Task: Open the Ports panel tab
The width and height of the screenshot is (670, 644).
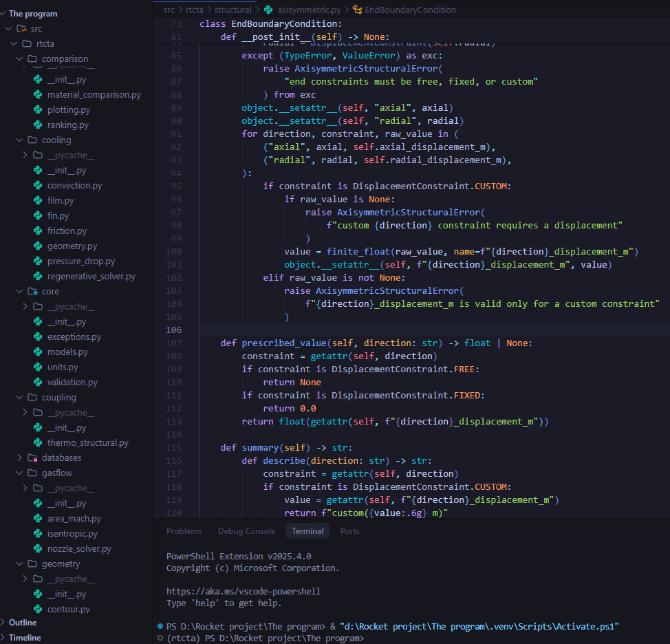Action: click(349, 531)
